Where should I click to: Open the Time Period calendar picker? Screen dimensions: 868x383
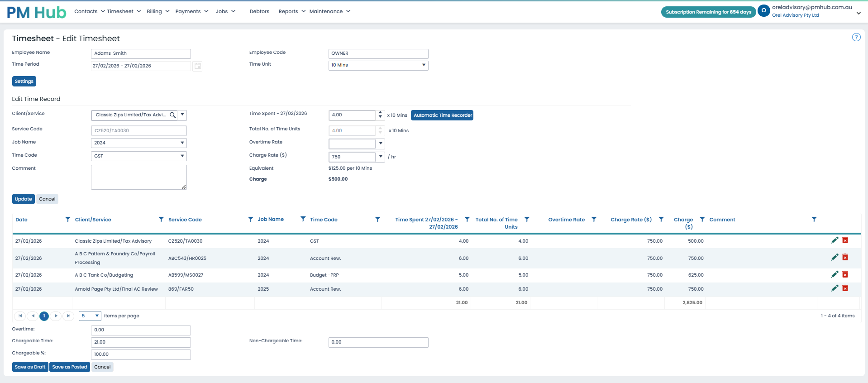pos(197,66)
